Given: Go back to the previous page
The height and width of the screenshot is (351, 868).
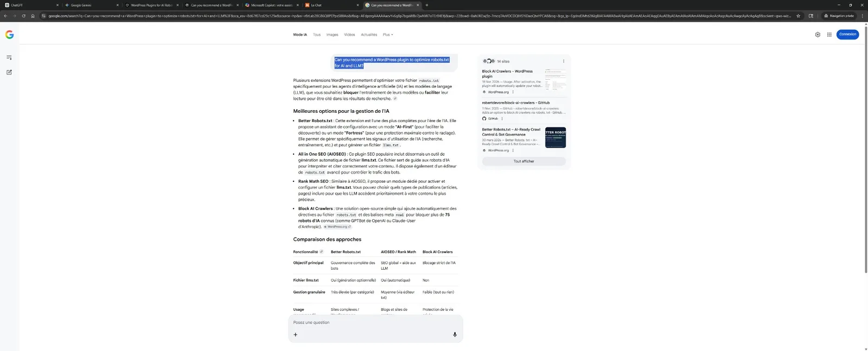Looking at the screenshot, I should point(5,16).
